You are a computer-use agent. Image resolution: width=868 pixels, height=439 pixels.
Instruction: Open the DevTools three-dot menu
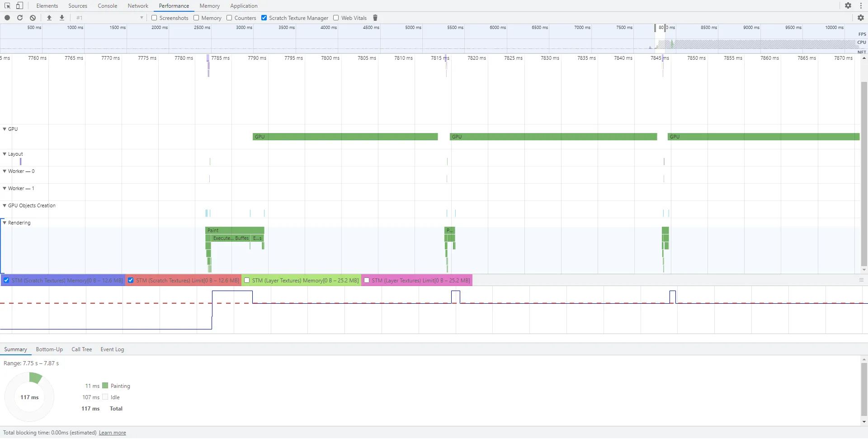[861, 5]
